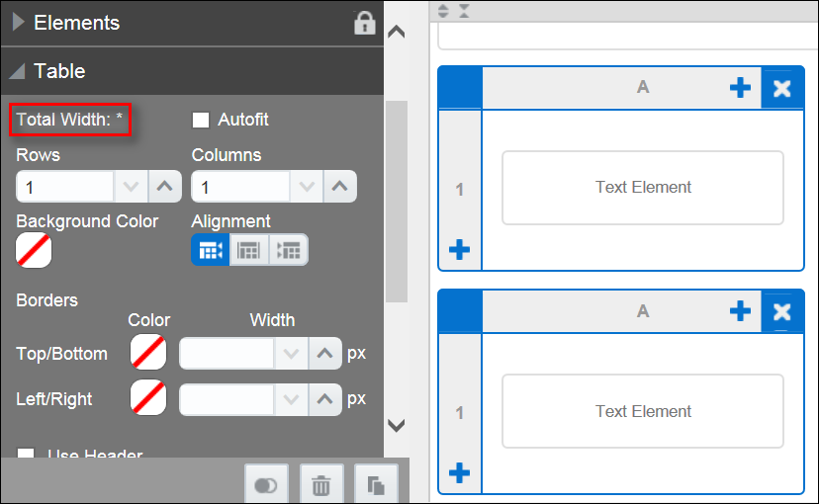Screen dimensions: 819x504
Task: Pick the Top/Bottom border color
Action: (x=148, y=352)
